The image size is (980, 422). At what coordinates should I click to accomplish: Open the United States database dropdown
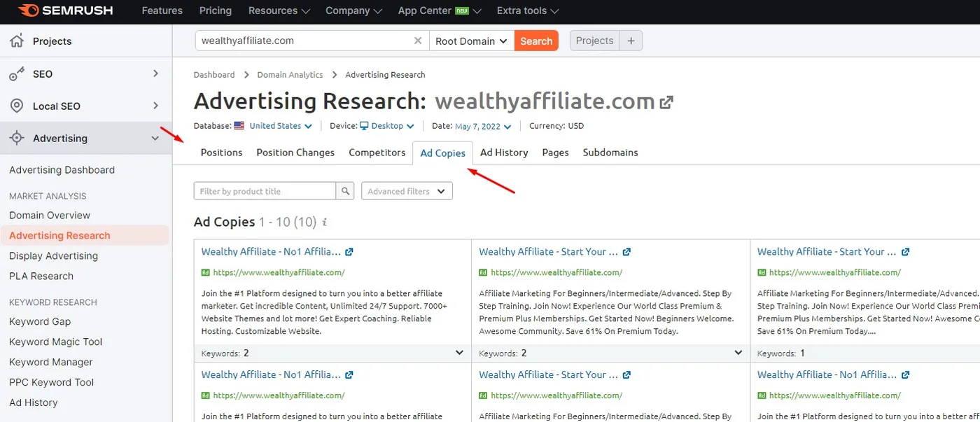click(280, 126)
